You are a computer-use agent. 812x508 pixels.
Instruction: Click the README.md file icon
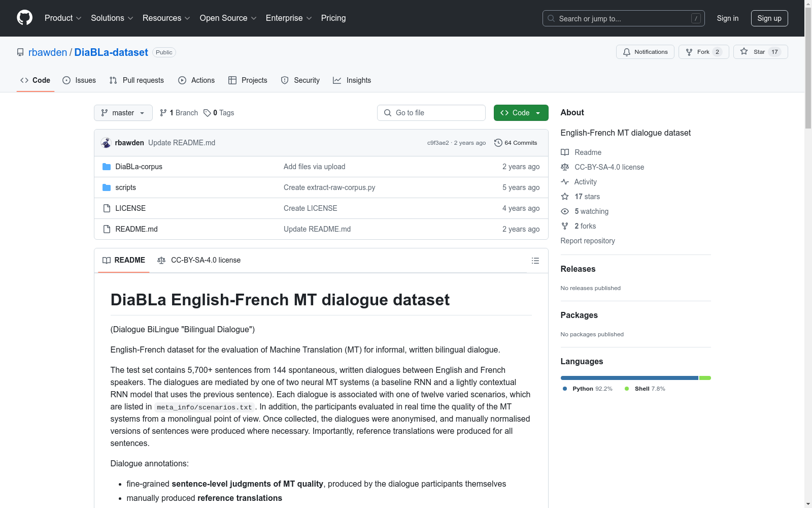[107, 229]
